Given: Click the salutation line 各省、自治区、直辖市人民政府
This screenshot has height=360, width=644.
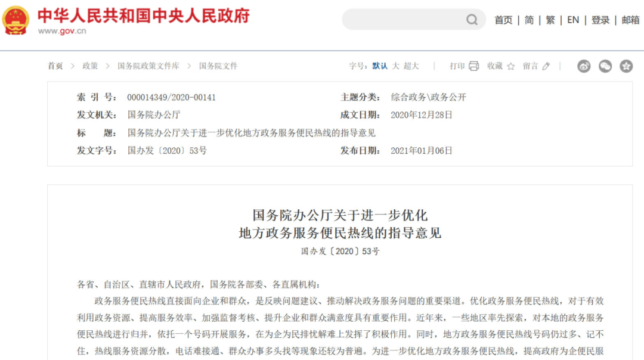Looking at the screenshot, I should tap(139, 284).
